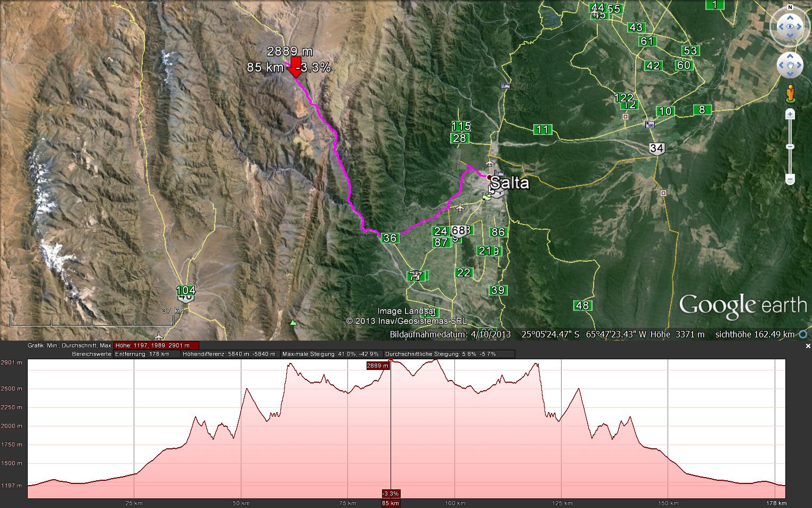This screenshot has height=508, width=812.
Task: Zoom in with the plus button
Action: (x=790, y=114)
